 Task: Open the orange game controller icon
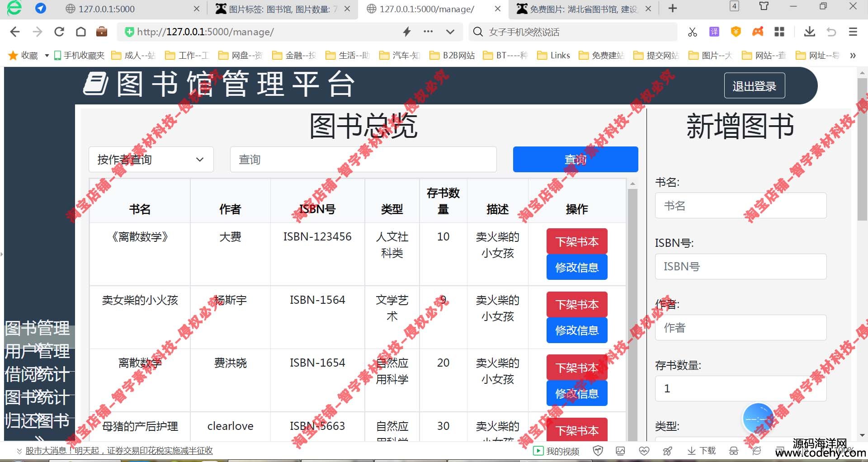tap(758, 32)
